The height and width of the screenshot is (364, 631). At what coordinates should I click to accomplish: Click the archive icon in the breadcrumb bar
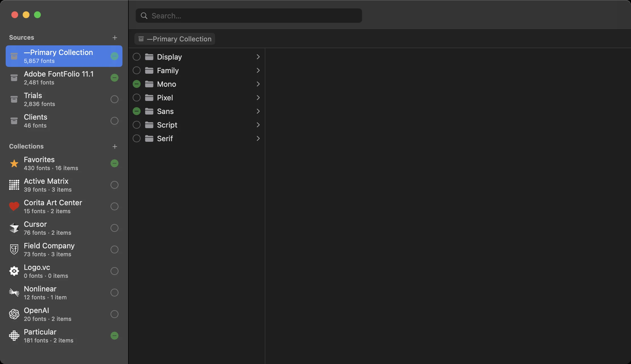(141, 39)
